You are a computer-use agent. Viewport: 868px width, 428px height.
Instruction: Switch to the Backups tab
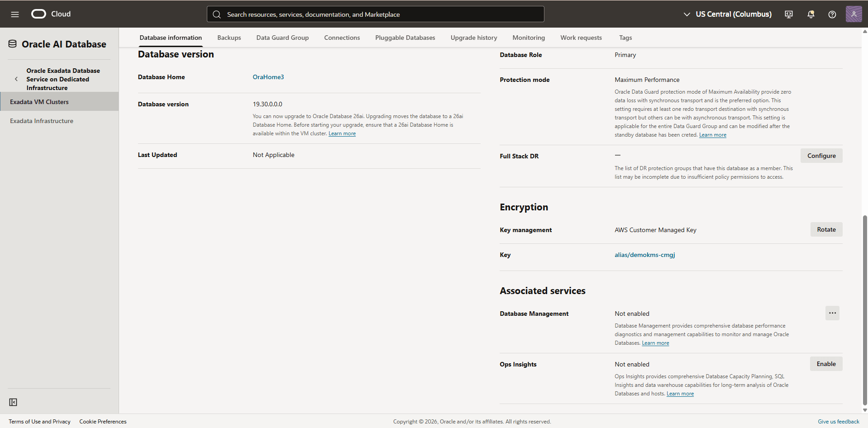point(229,38)
